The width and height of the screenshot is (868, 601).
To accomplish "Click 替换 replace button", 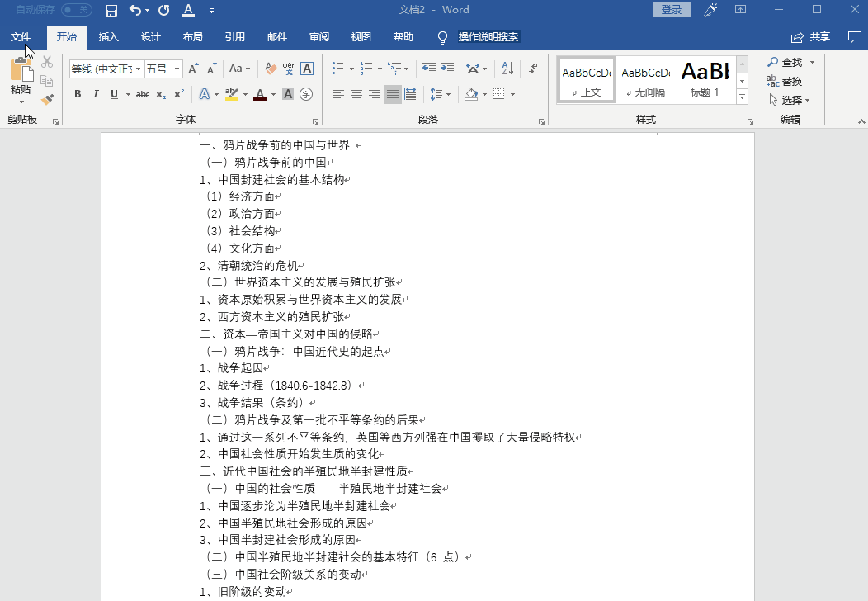I will [x=785, y=82].
